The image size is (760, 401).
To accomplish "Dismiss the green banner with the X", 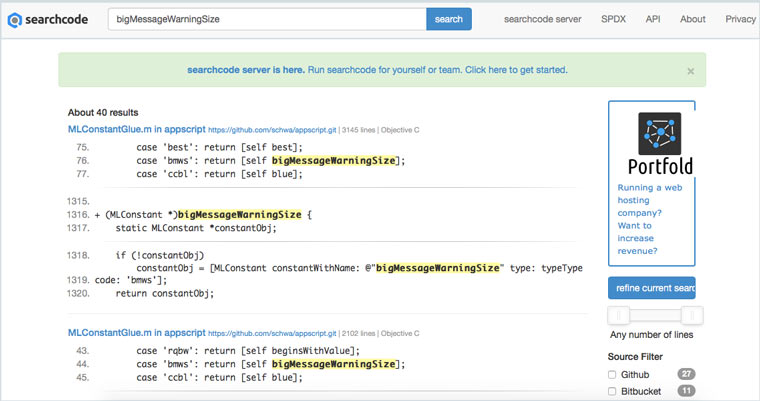I will (690, 72).
